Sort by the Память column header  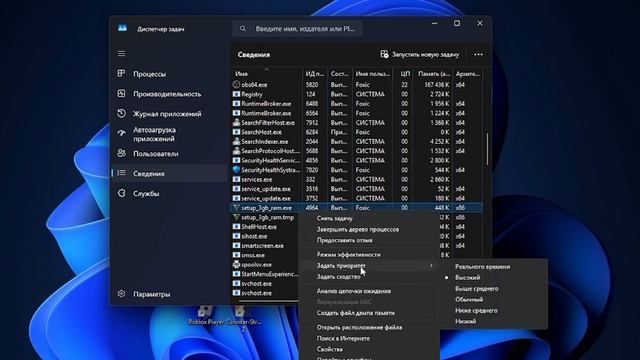[433, 73]
